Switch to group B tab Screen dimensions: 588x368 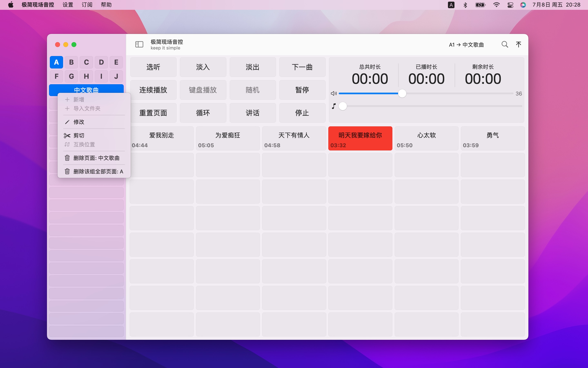click(71, 62)
